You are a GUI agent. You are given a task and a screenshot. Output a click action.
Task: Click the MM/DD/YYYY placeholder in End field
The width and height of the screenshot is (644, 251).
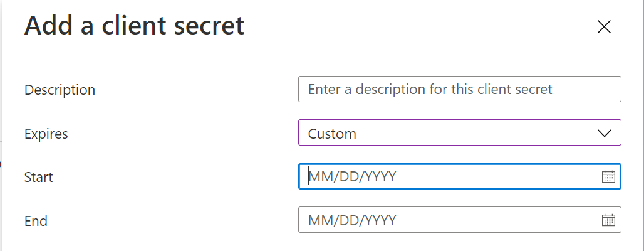[x=352, y=220]
